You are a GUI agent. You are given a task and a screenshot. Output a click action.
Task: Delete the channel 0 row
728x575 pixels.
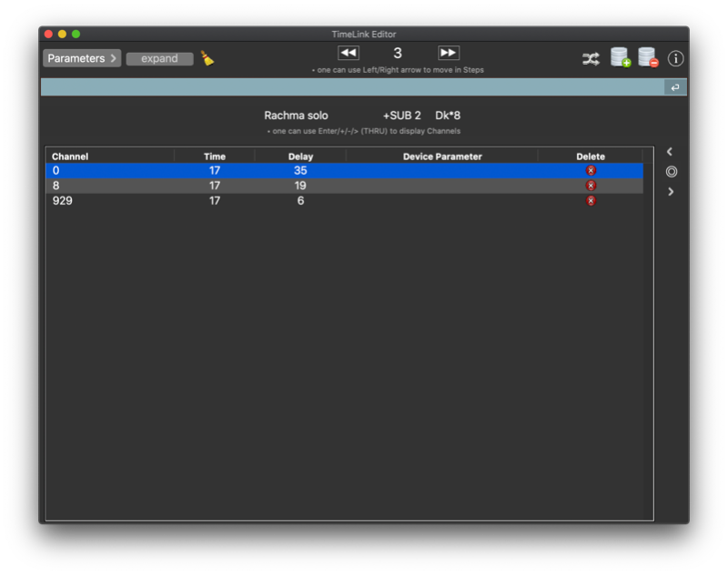tap(591, 171)
